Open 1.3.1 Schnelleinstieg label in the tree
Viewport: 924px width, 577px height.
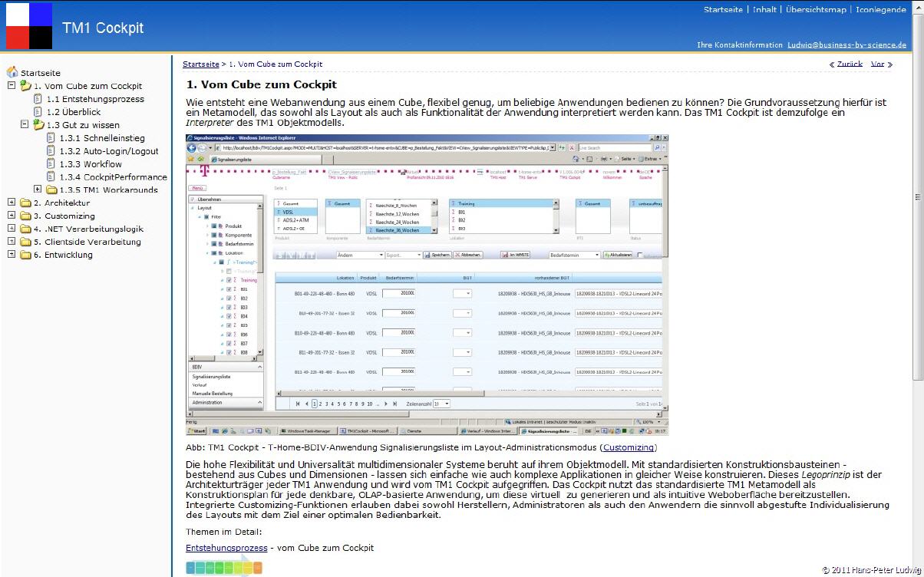pos(102,138)
